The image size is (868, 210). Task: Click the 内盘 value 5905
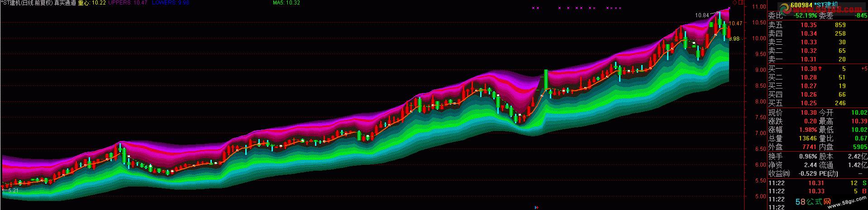860,147
